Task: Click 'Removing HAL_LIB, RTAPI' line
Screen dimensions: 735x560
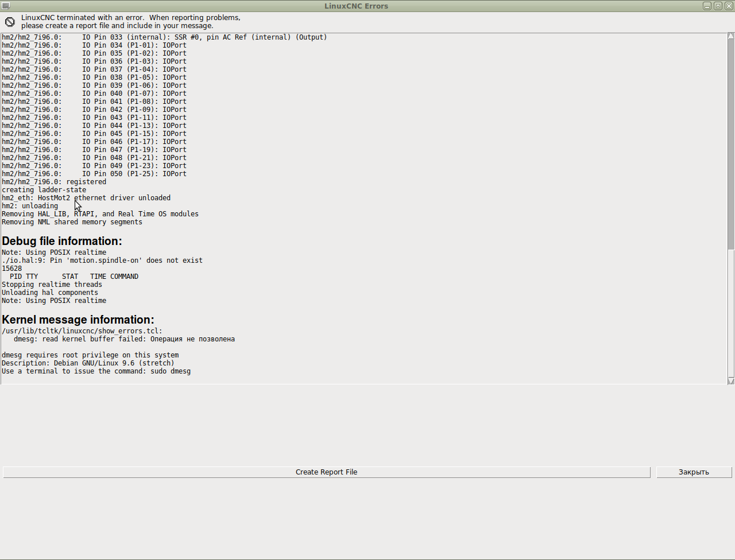Action: tap(100, 214)
